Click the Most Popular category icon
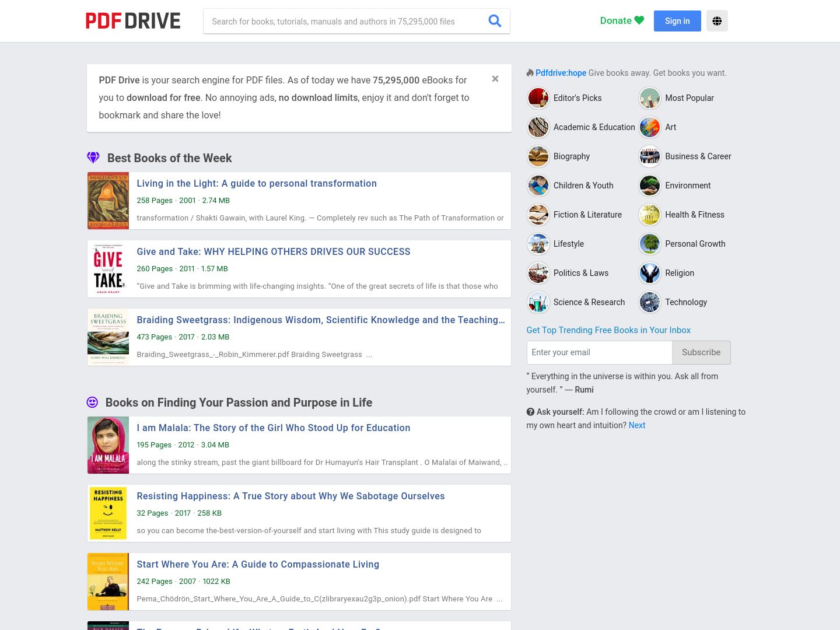 (x=649, y=98)
